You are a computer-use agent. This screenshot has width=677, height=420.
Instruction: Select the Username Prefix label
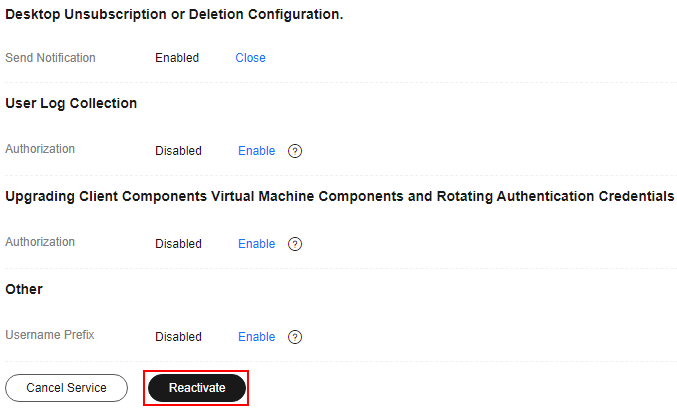[x=50, y=335]
